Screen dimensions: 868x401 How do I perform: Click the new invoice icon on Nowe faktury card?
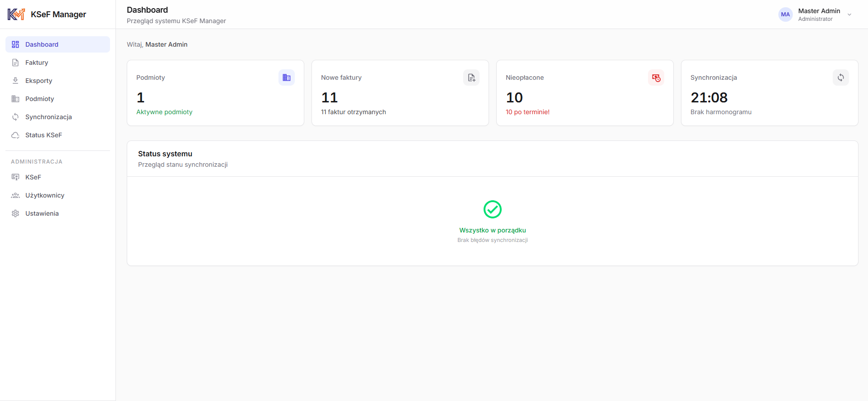point(471,77)
